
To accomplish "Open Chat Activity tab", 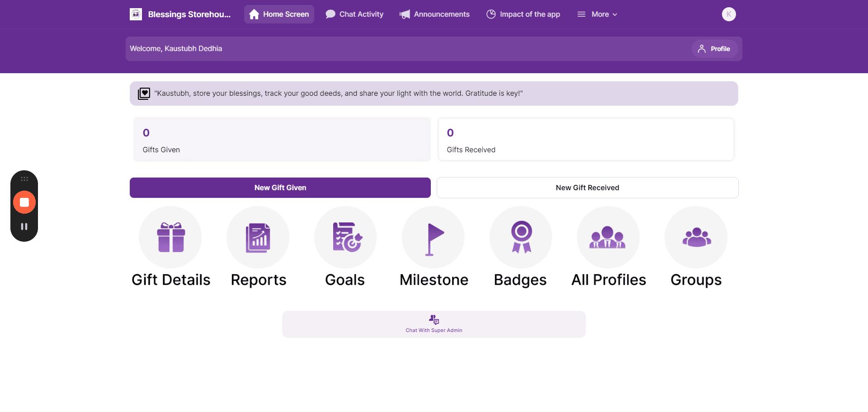I will [x=354, y=14].
